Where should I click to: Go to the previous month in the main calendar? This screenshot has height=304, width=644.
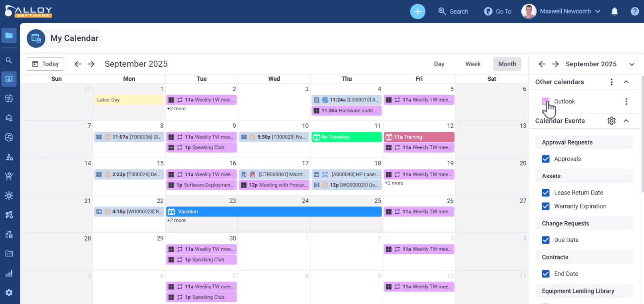[78, 64]
